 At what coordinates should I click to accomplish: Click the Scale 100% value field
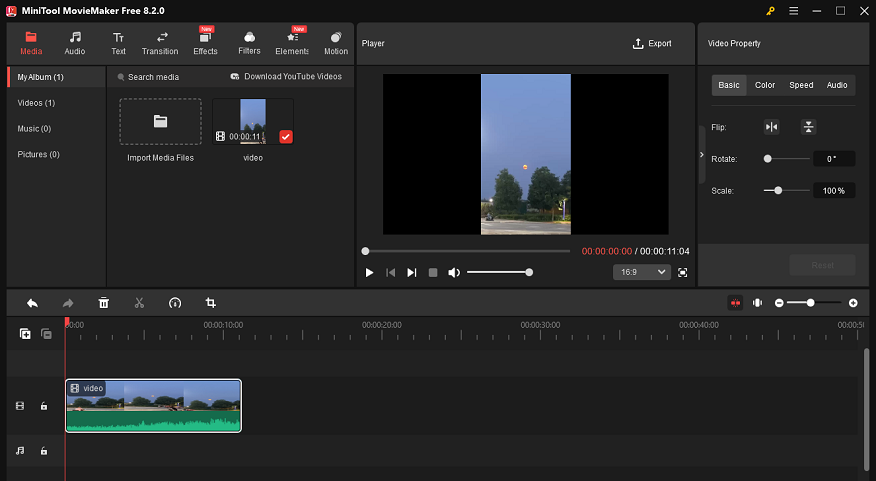[x=834, y=191]
